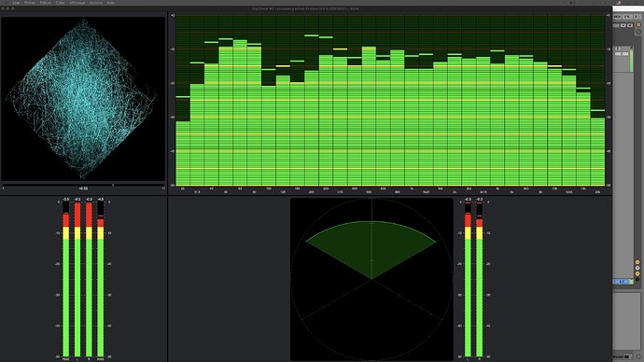Click the topmost yellow circle show/hide button
This screenshot has width=644, height=362.
coord(637,262)
